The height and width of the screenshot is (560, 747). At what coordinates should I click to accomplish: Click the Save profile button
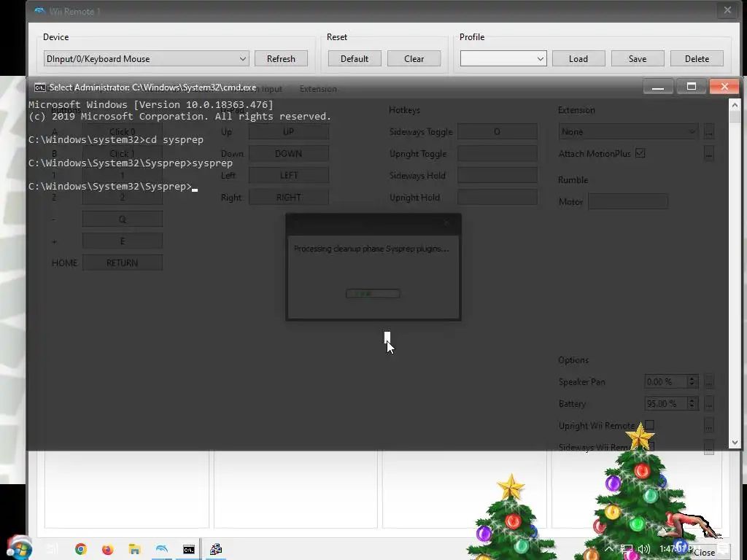[x=638, y=58]
